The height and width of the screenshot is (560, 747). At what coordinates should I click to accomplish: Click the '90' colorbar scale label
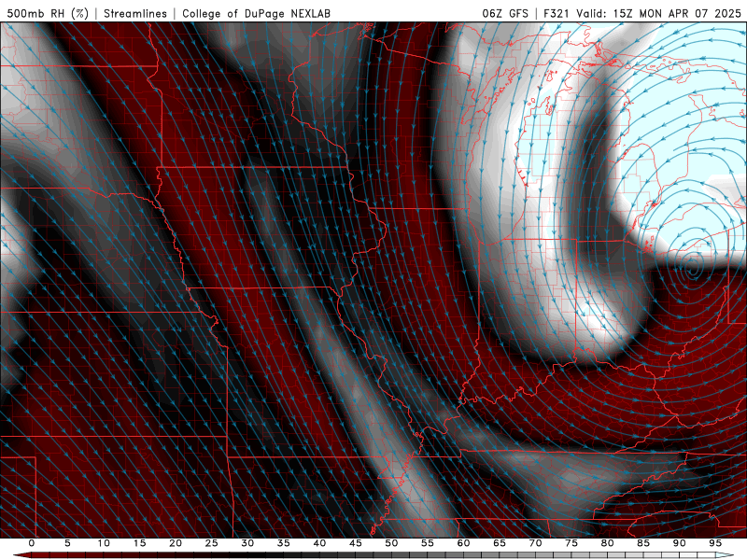click(680, 543)
